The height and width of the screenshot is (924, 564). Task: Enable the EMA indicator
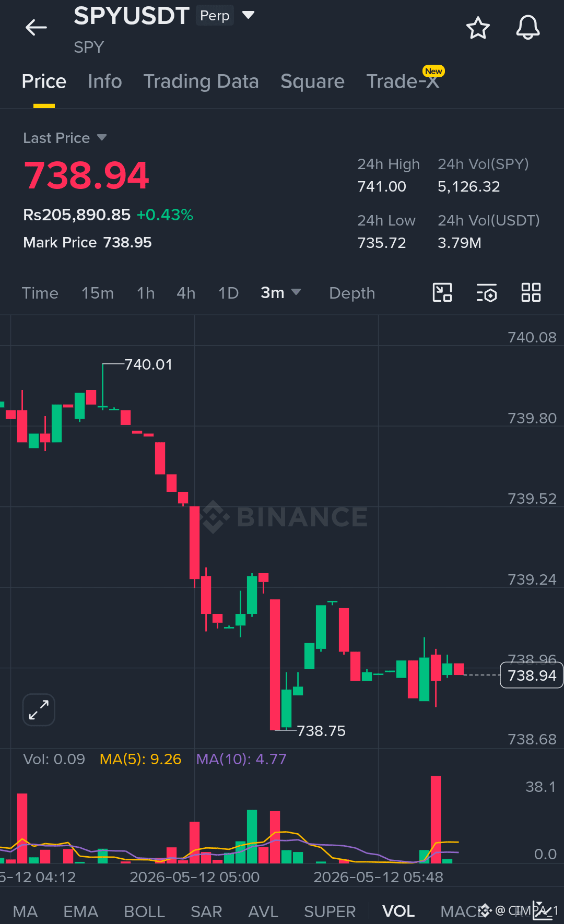80,911
